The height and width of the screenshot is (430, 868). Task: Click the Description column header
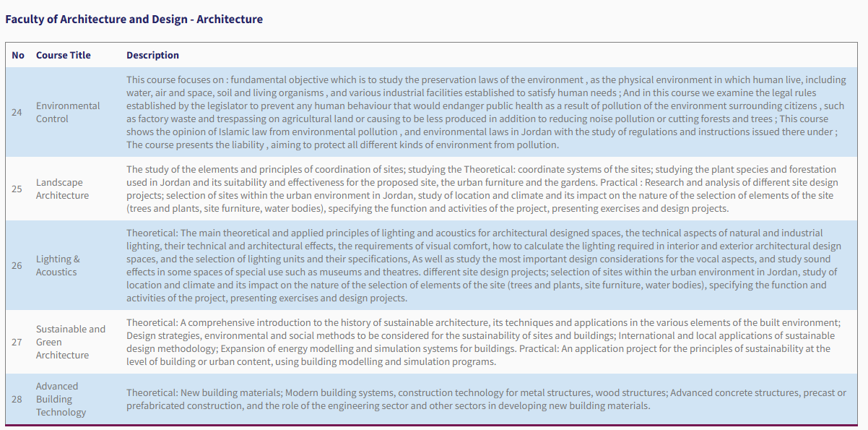[x=152, y=55]
